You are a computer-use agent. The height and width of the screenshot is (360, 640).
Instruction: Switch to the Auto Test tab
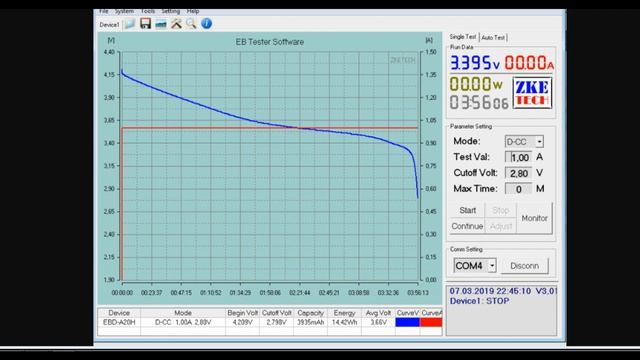[x=493, y=38]
